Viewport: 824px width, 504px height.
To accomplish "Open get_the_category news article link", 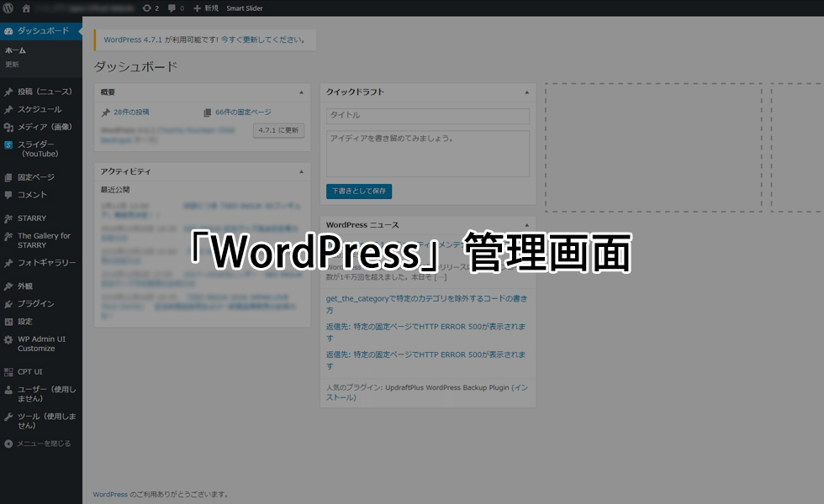I will [426, 304].
